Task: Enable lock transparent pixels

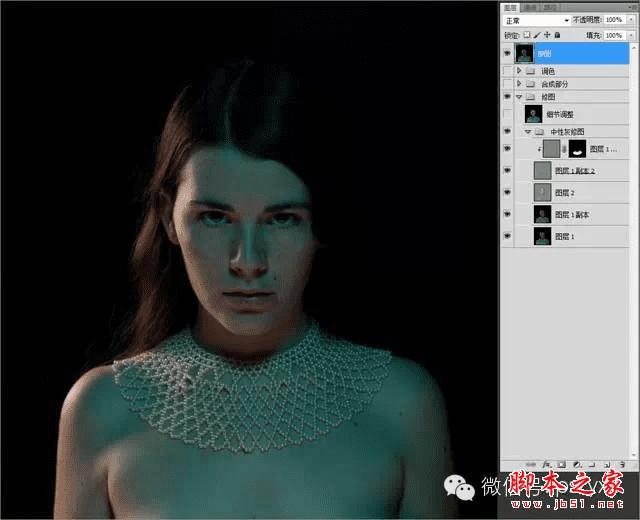Action: [x=527, y=35]
